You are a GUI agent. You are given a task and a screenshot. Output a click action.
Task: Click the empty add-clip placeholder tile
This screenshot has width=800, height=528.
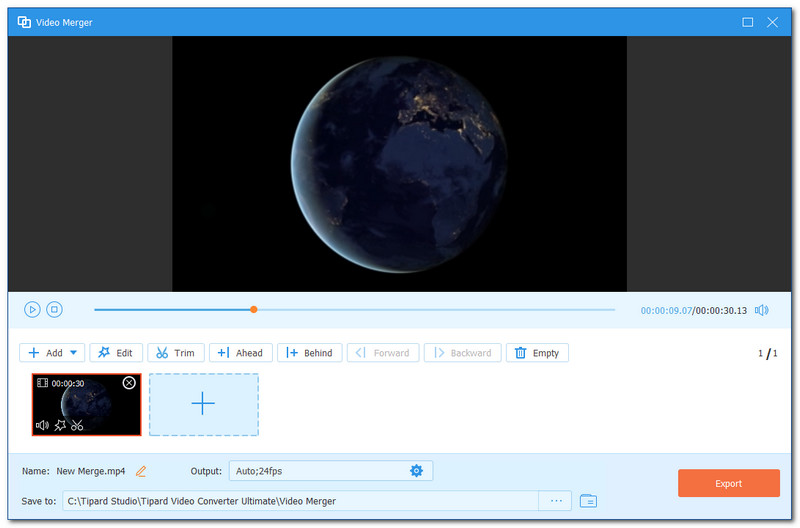click(x=204, y=404)
